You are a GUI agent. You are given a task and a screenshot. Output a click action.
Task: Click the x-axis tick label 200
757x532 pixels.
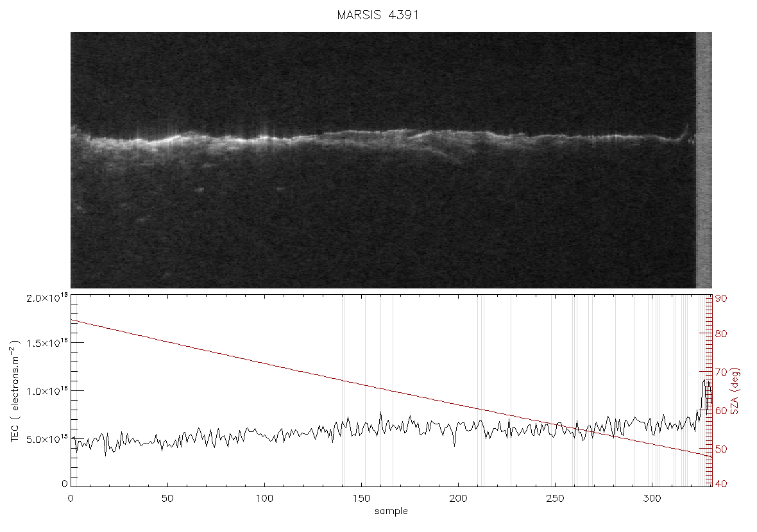click(458, 499)
